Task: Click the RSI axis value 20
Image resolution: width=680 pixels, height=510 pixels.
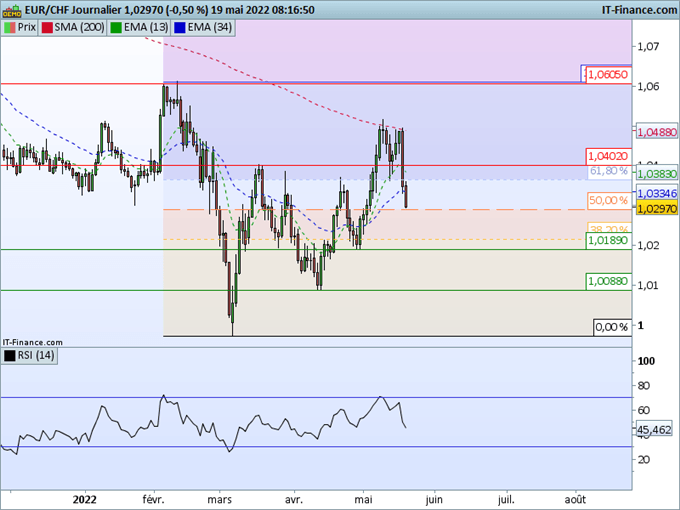Action: (x=644, y=459)
